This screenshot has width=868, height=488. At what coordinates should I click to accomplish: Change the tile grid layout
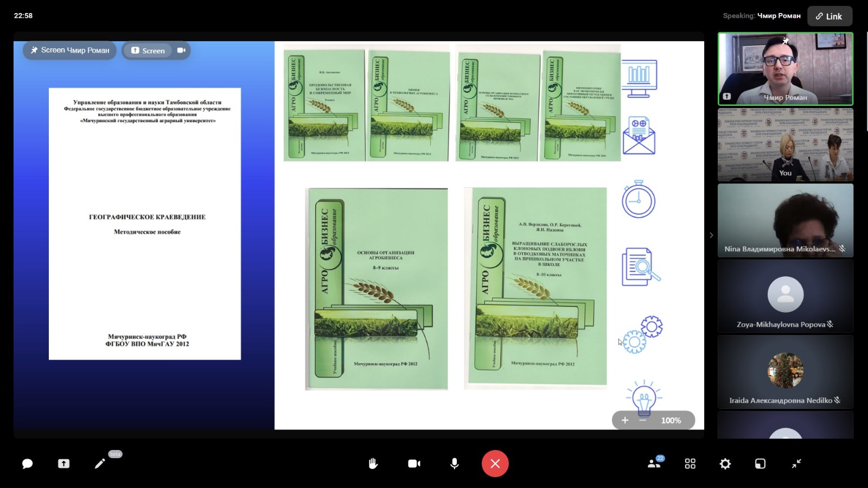pos(690,464)
